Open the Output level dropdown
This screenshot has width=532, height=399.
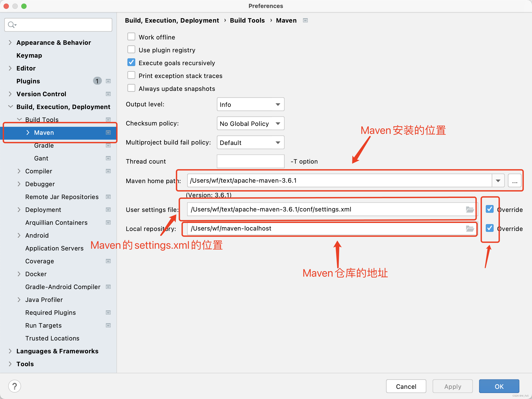tap(250, 104)
